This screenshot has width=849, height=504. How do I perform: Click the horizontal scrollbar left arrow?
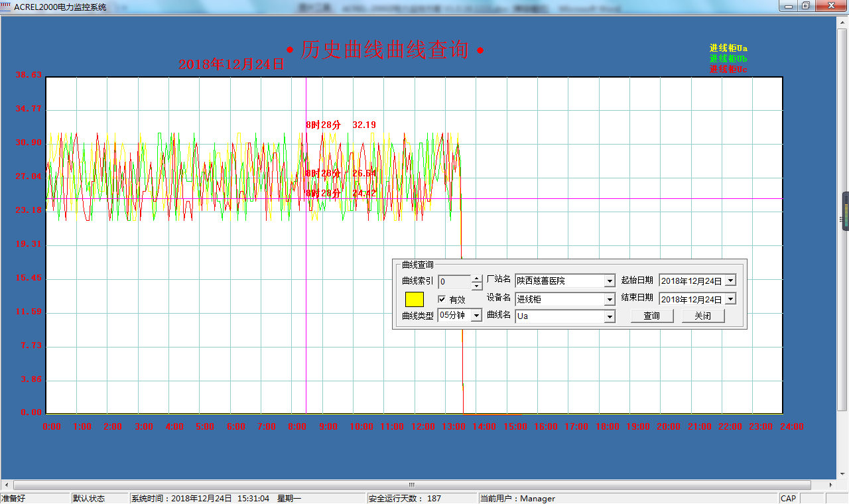pyautogui.click(x=5, y=485)
